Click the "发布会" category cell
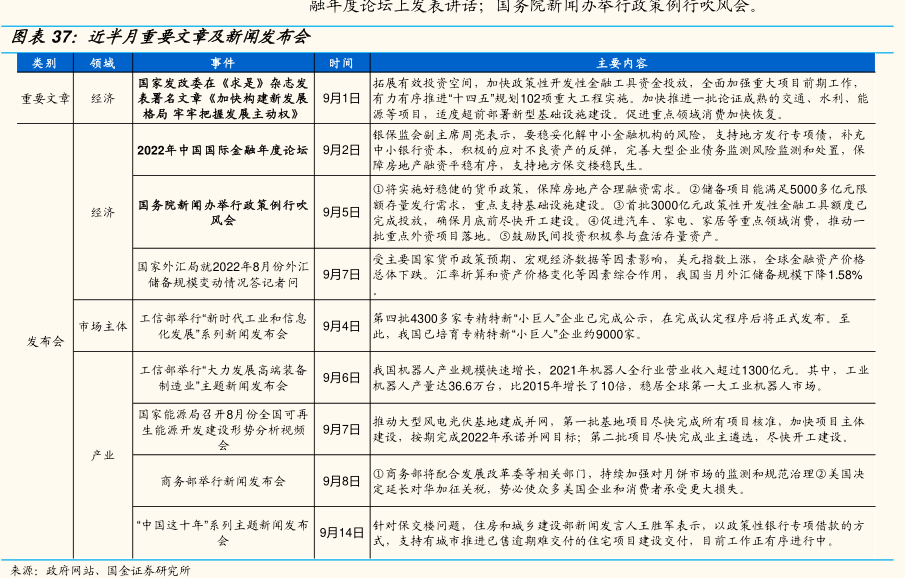 pos(45,341)
